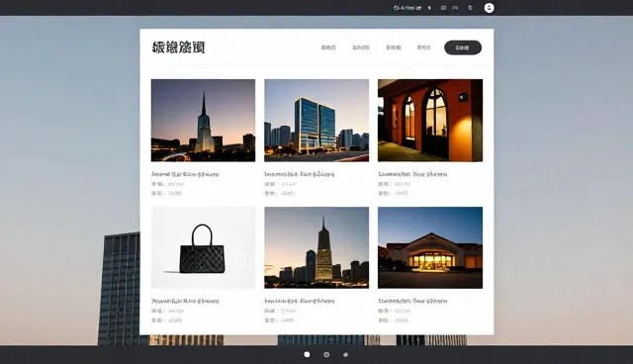Click the title under the glass office photo

[299, 174]
